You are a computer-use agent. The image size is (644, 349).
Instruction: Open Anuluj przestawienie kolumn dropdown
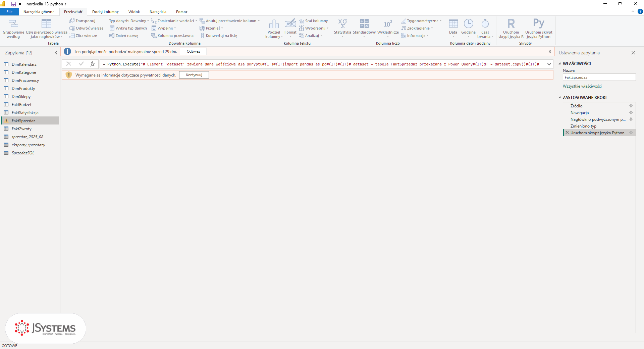(230, 21)
